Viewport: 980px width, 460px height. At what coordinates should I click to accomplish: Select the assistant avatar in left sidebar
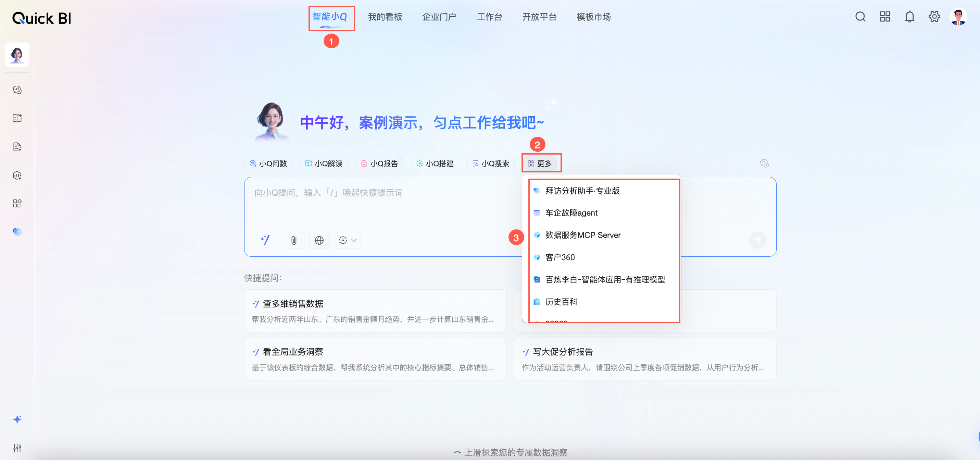point(17,55)
